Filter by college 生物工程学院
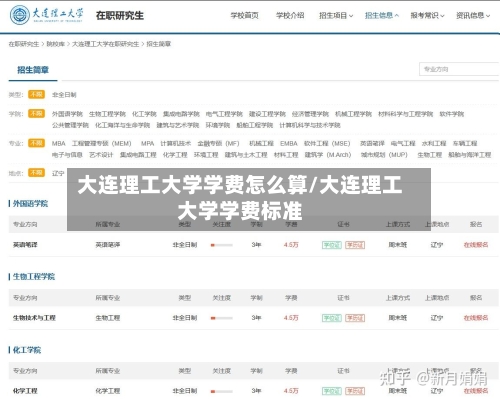 tap(107, 114)
